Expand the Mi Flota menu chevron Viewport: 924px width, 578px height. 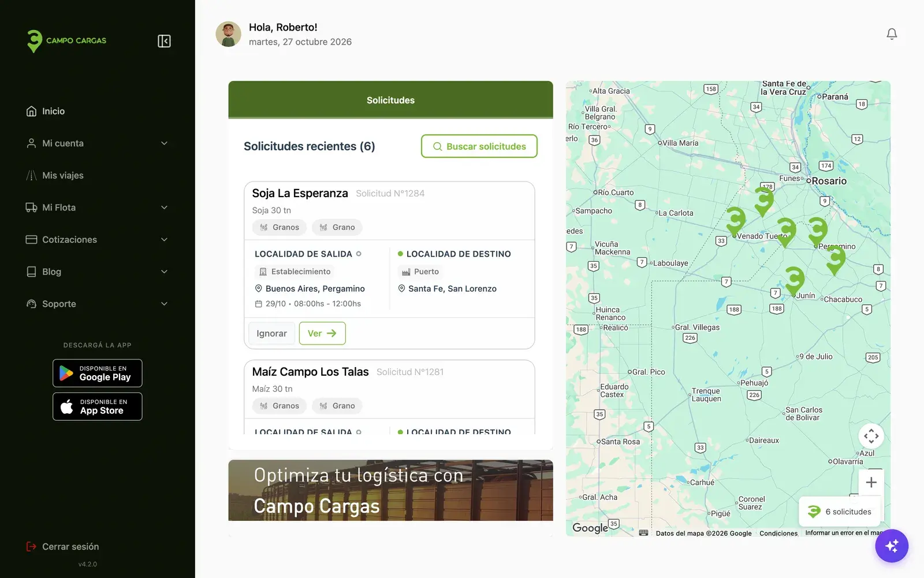coord(164,208)
